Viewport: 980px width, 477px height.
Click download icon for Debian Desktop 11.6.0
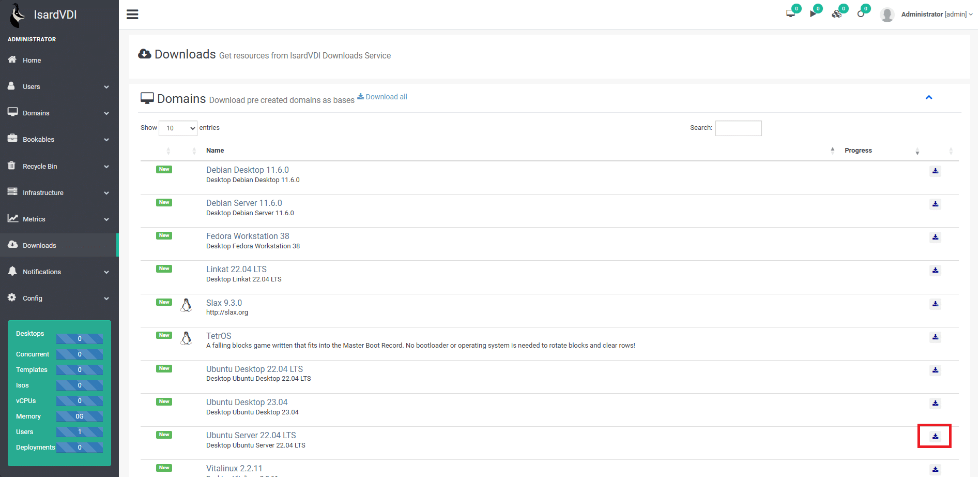[x=935, y=171]
